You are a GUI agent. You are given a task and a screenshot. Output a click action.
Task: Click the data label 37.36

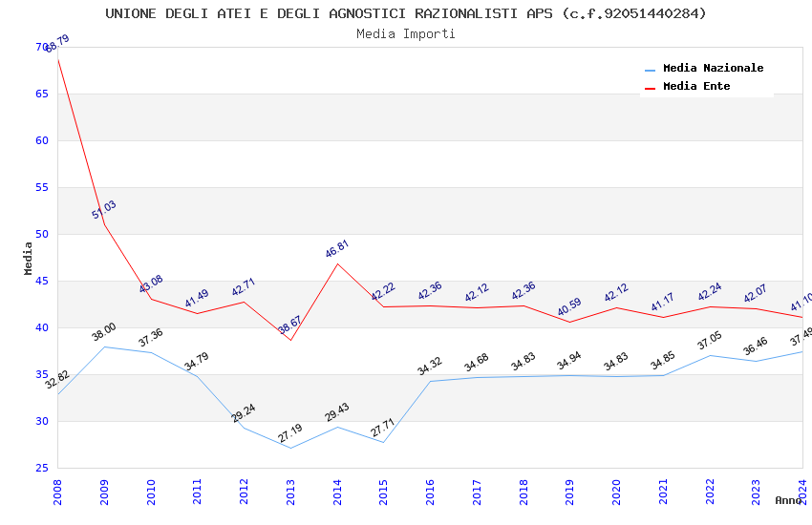[151, 338]
